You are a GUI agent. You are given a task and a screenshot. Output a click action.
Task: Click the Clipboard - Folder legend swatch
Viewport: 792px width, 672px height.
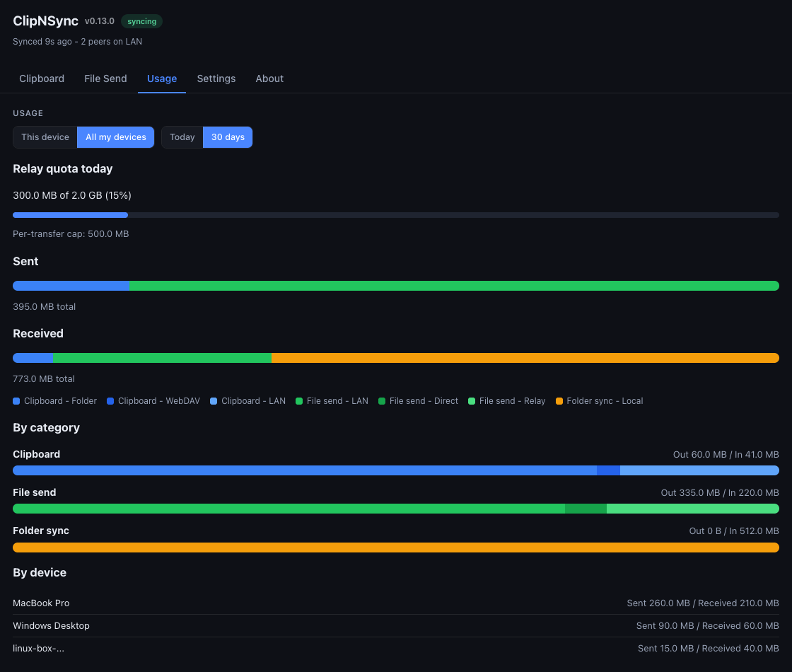point(16,401)
